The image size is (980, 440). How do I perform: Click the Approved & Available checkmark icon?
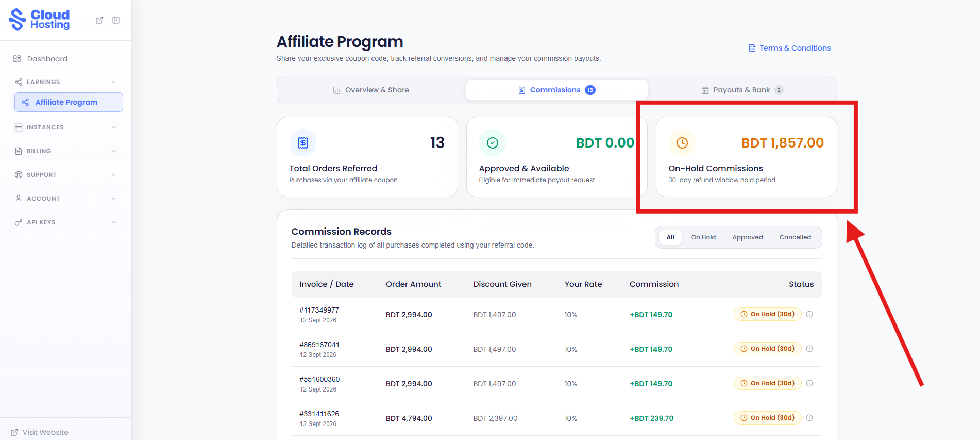pyautogui.click(x=493, y=143)
